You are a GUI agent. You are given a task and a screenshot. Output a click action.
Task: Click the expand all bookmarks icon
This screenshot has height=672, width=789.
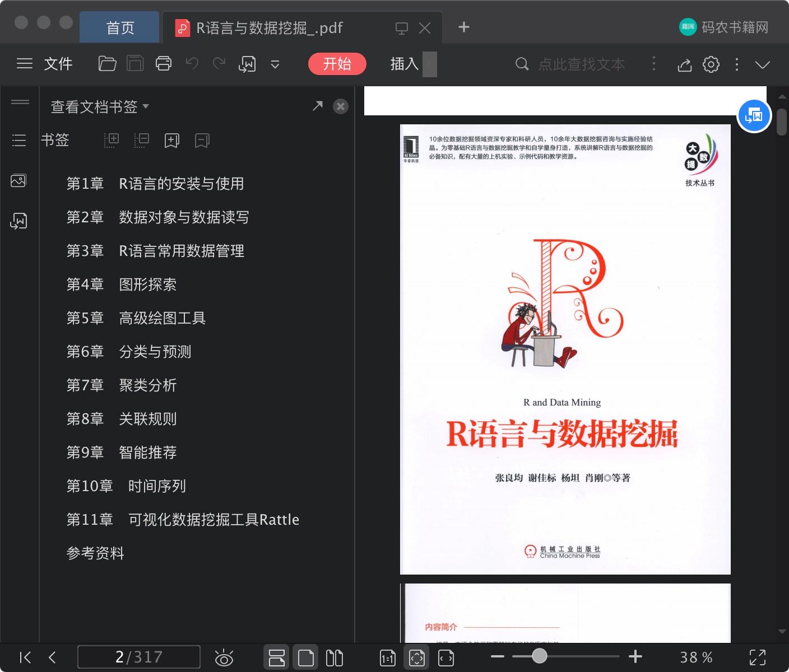point(112,140)
